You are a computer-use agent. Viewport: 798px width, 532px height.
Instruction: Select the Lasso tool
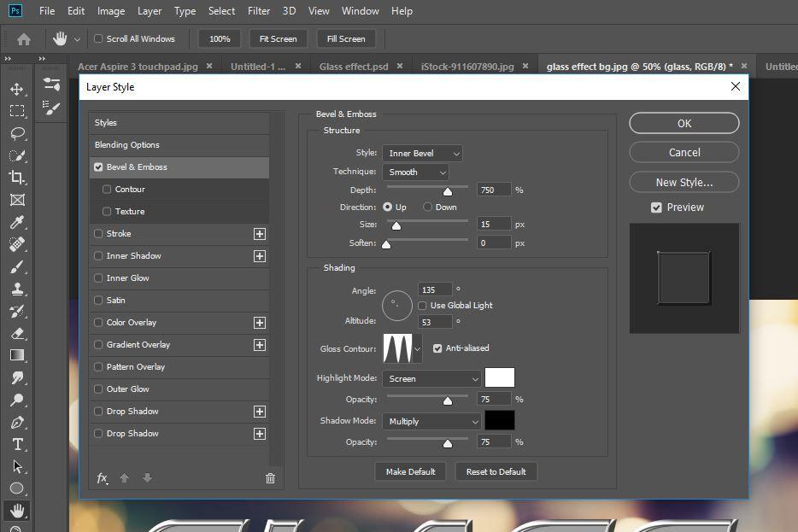17,133
